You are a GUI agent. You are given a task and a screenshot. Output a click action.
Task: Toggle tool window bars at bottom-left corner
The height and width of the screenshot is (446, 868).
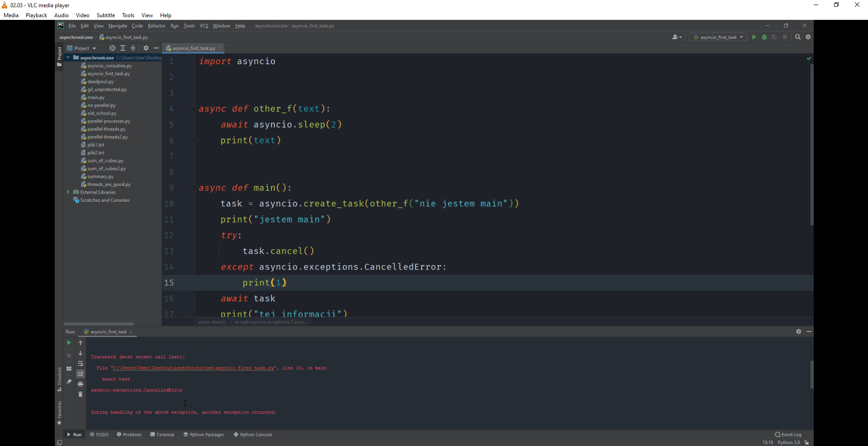coord(59,442)
